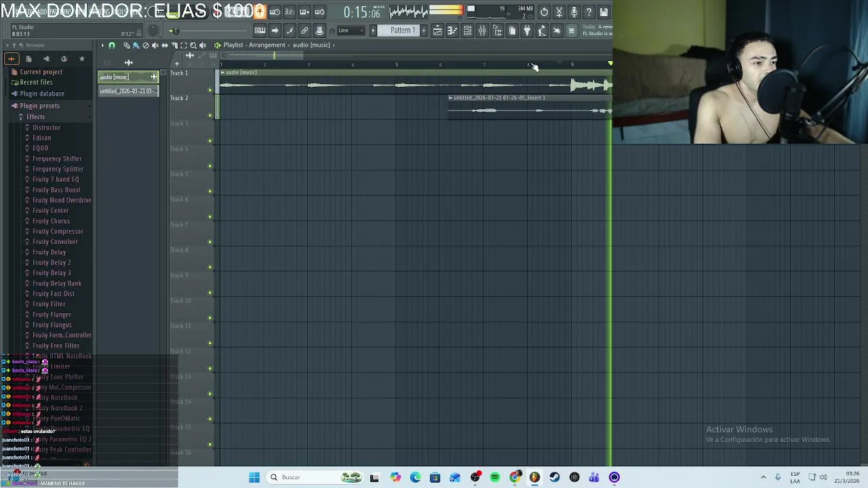
Task: Open the shop cart icon
Action: [x=572, y=30]
